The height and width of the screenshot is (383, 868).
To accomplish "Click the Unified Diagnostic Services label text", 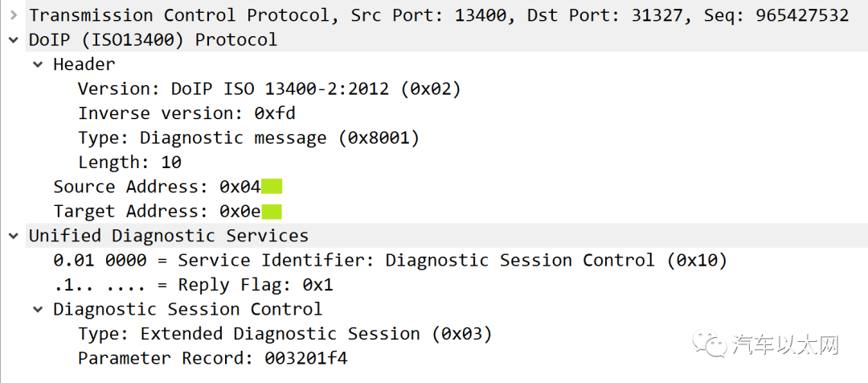I will click(x=168, y=236).
